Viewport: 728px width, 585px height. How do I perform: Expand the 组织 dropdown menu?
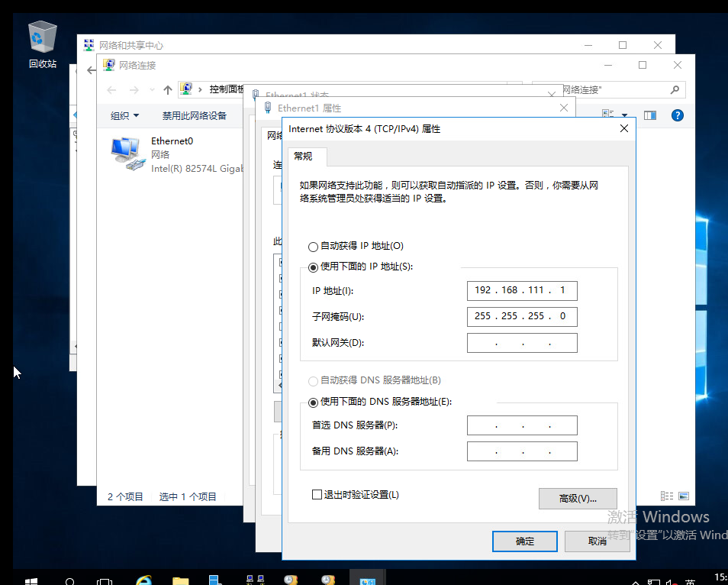point(124,115)
